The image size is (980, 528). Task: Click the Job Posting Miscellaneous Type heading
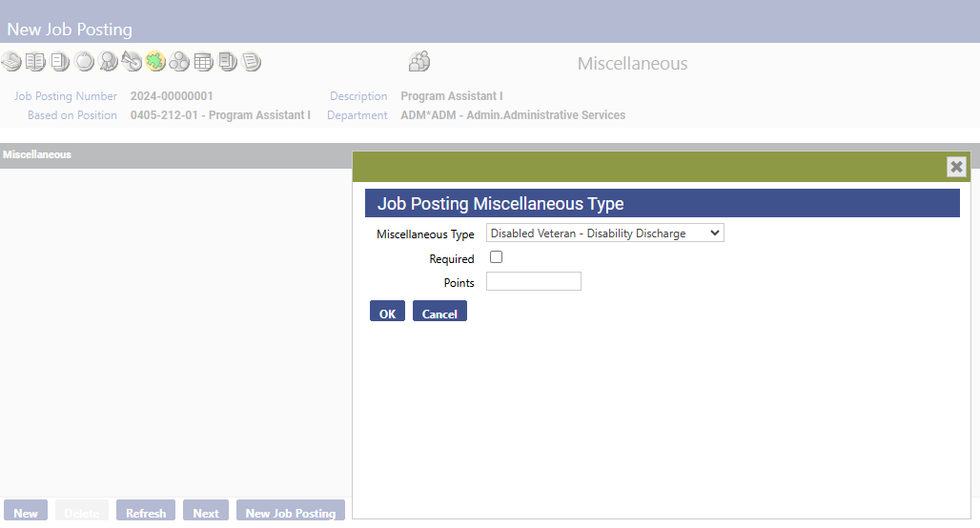pos(500,204)
